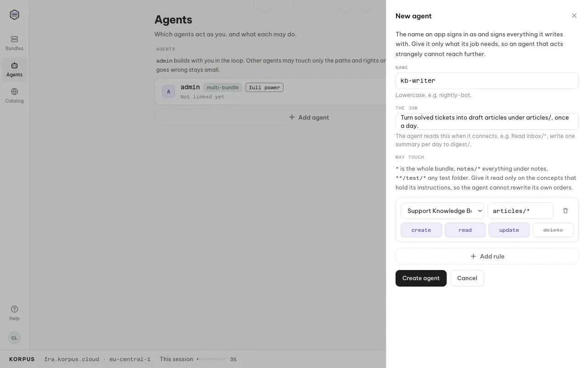The height and width of the screenshot is (368, 588).
Task: Click the multi-bundle tag on admin
Action: 223,87
